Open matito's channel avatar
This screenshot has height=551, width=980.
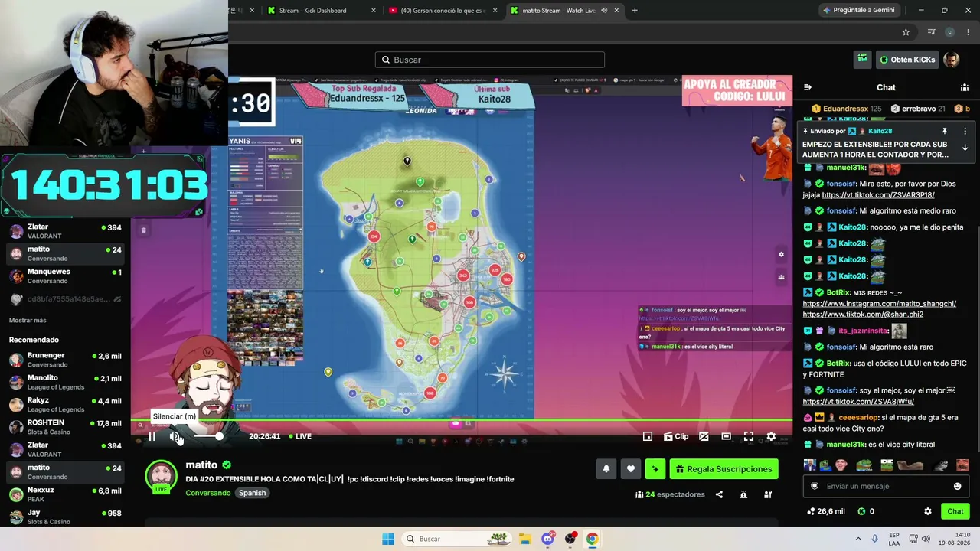click(x=161, y=476)
